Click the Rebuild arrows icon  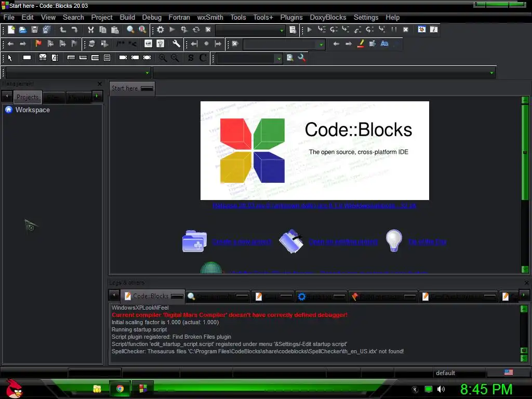(x=196, y=30)
